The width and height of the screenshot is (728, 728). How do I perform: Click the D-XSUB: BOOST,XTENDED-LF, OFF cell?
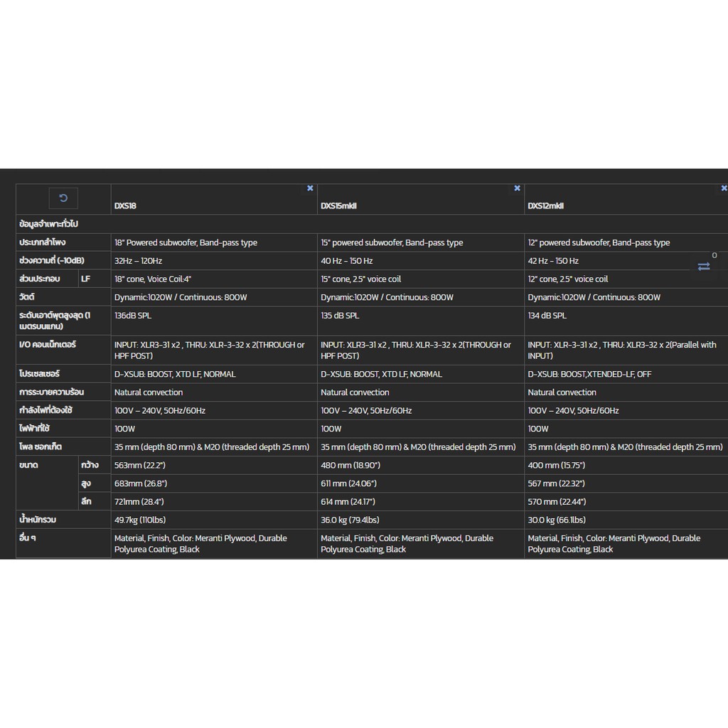tap(589, 374)
